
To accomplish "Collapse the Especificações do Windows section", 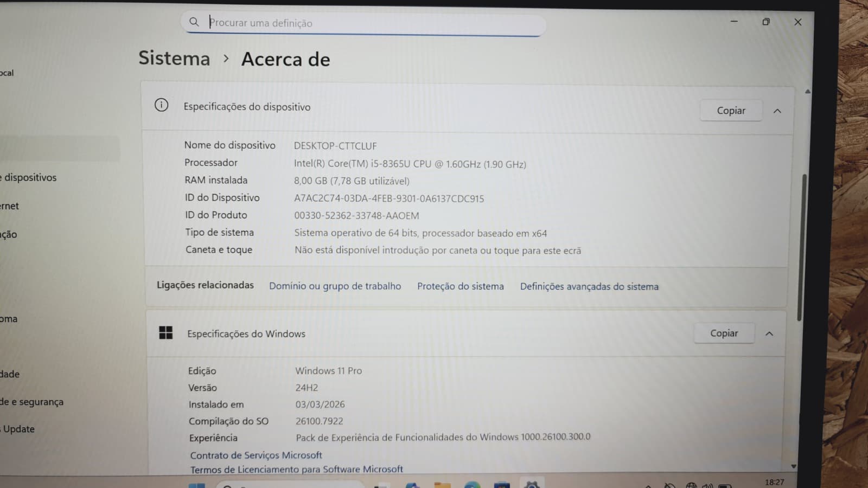I will [x=769, y=333].
